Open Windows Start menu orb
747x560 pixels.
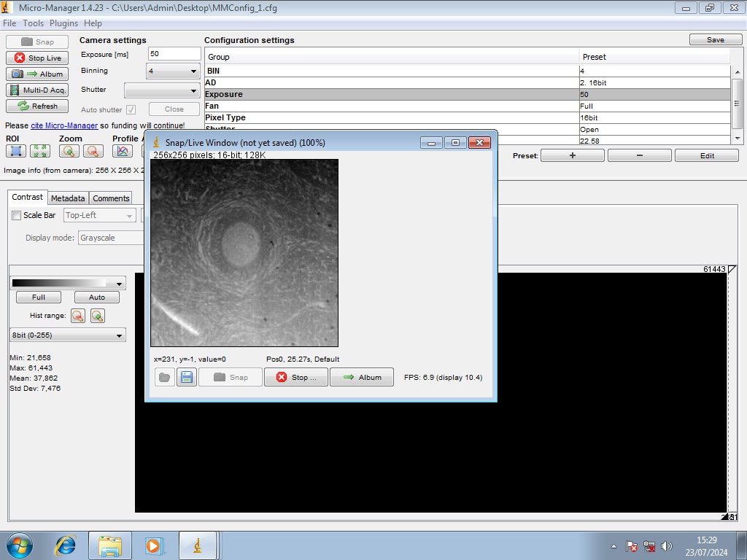tap(20, 545)
